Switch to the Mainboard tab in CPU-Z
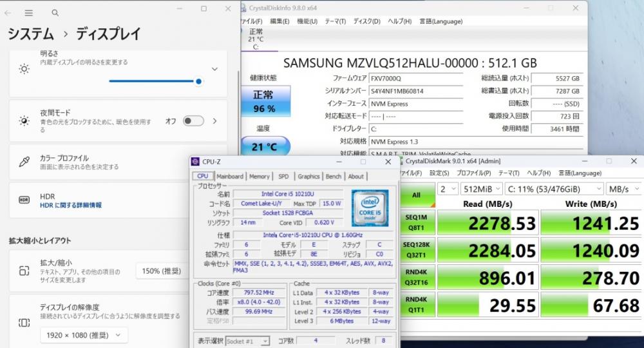644x348 pixels. (x=230, y=177)
